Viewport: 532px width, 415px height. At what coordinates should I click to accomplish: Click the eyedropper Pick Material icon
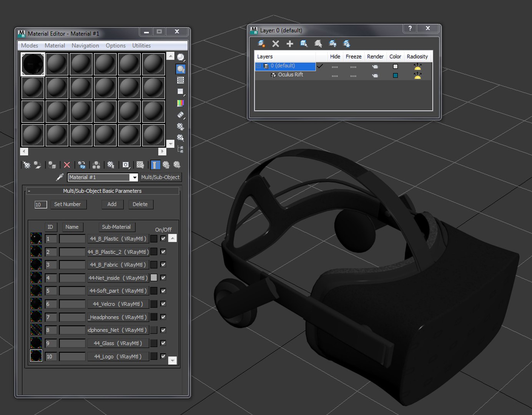(x=60, y=177)
